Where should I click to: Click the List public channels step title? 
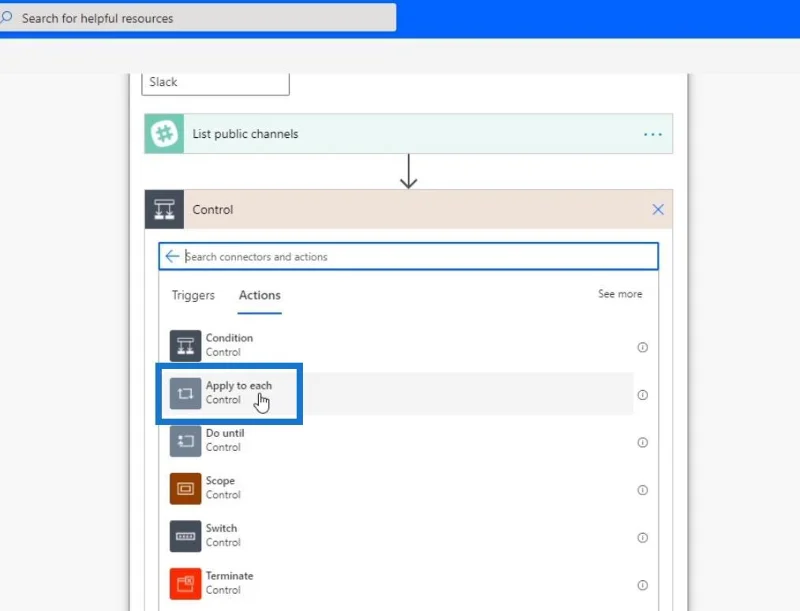coord(245,134)
